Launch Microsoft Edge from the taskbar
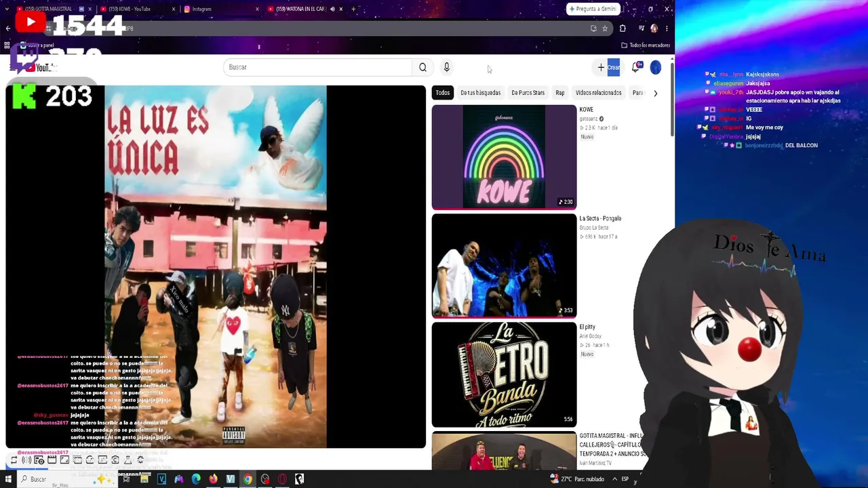Screen dimensions: 868x488 coord(196,479)
